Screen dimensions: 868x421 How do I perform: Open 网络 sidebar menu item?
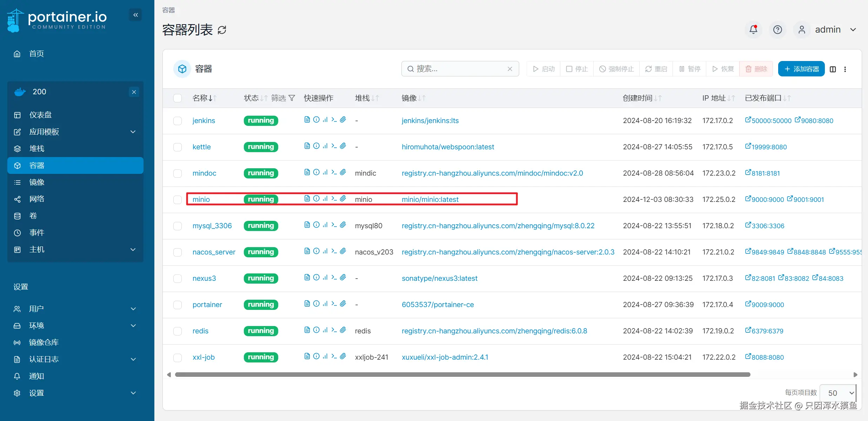point(37,199)
